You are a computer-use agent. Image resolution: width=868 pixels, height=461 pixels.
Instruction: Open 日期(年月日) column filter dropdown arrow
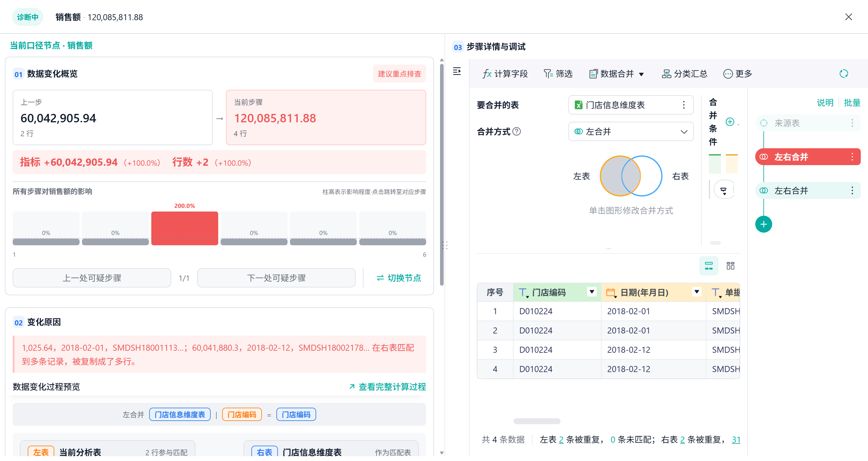pyautogui.click(x=697, y=292)
